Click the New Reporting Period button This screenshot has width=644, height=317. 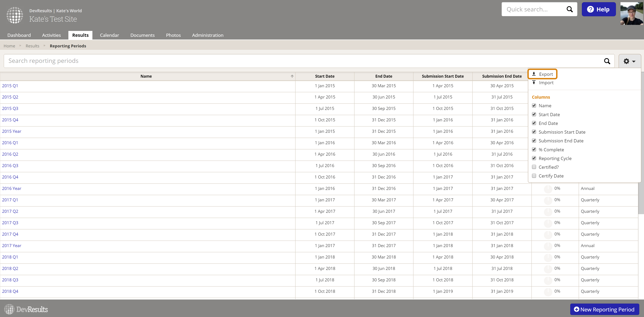[604, 309]
